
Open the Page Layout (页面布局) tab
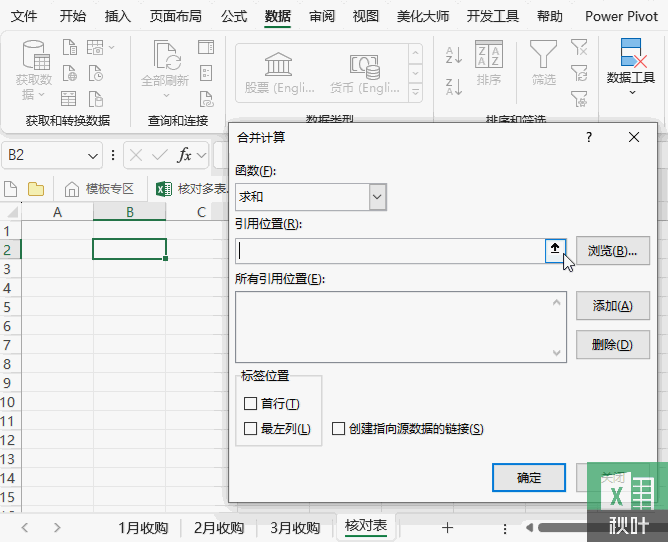176,17
